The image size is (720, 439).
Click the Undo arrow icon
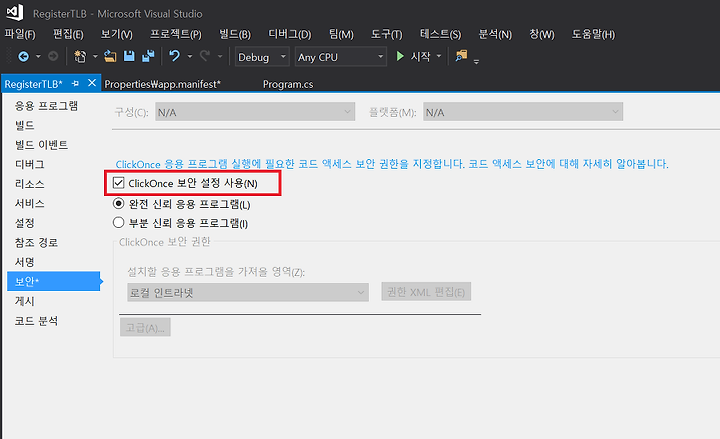174,56
